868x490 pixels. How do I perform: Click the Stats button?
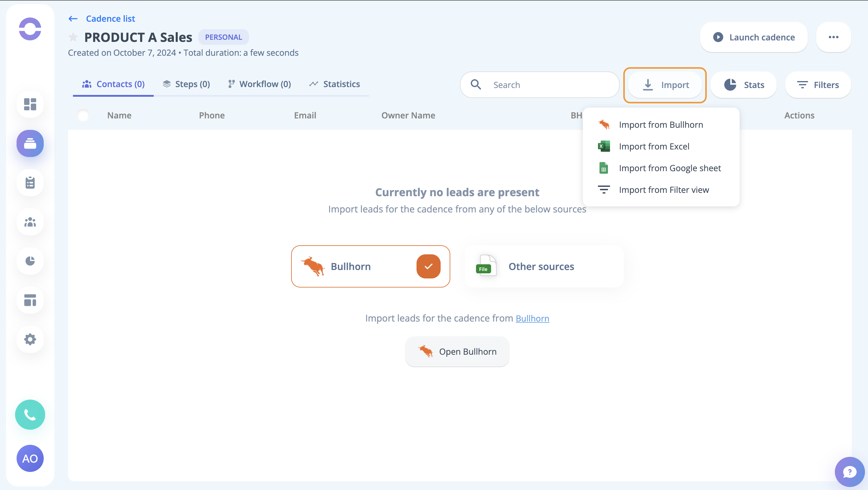pyautogui.click(x=744, y=85)
